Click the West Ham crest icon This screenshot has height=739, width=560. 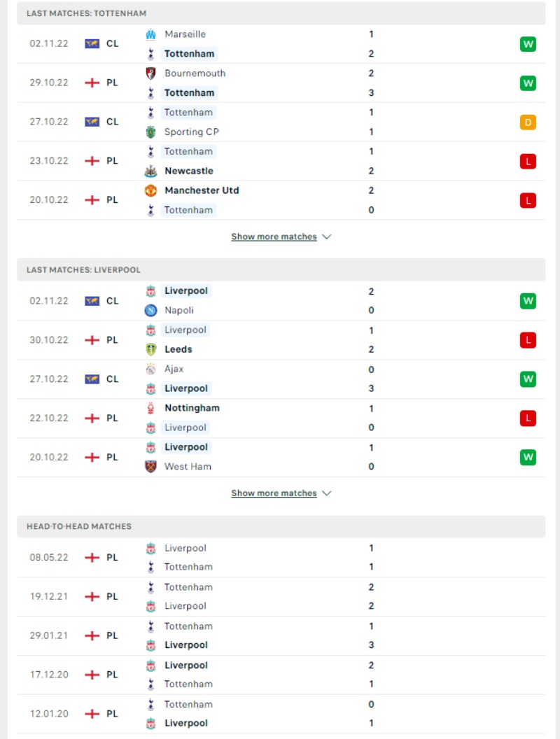coord(150,467)
